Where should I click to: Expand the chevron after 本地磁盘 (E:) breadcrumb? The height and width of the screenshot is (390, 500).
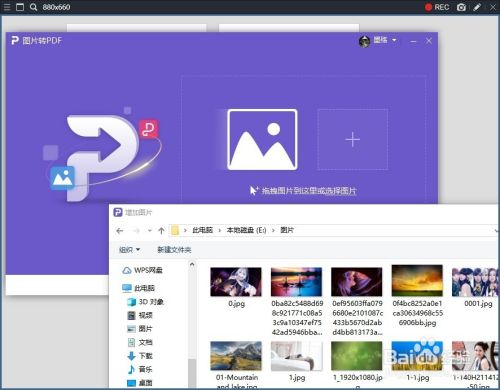pos(273,230)
